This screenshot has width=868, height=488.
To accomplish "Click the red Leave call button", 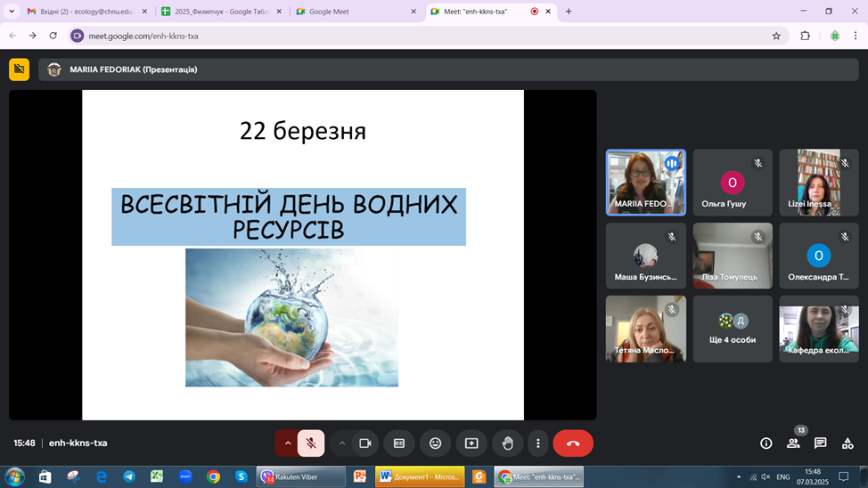I will click(x=573, y=443).
